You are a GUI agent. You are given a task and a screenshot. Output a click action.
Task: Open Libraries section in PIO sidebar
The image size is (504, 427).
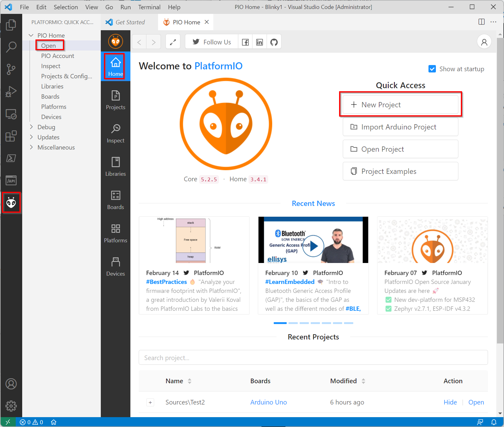[116, 166]
